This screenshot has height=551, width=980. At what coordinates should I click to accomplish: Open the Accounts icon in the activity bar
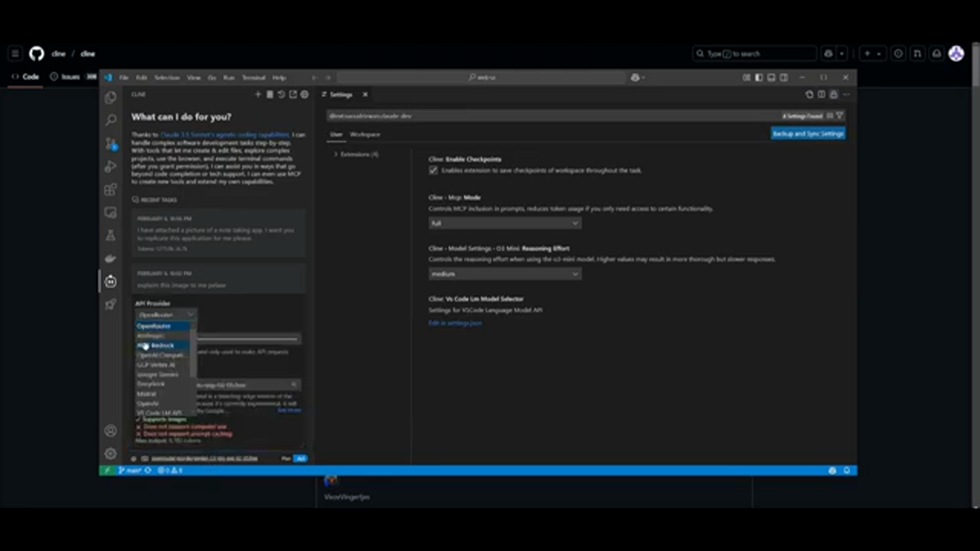tap(111, 431)
